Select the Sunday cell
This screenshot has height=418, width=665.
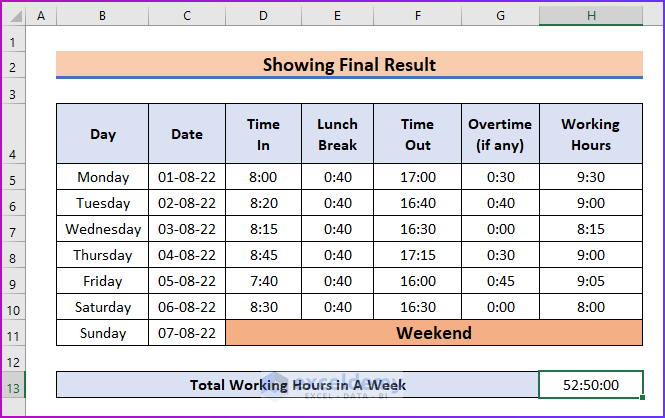102,333
